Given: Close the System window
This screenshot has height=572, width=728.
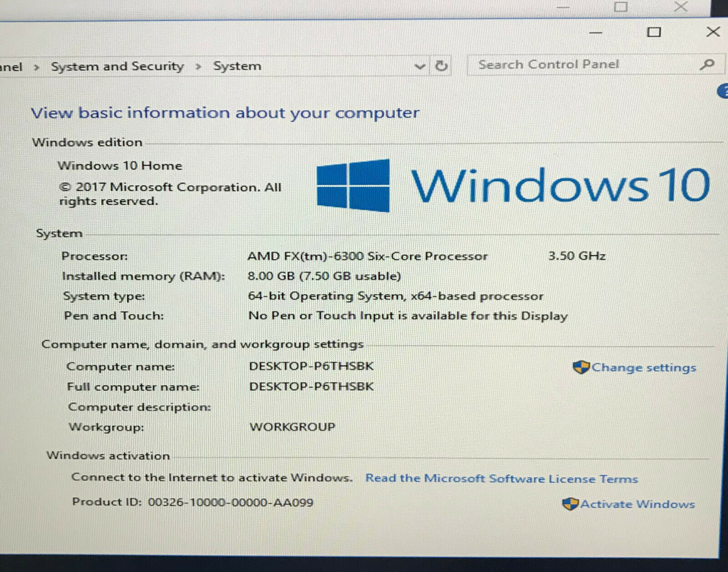Looking at the screenshot, I should (713, 31).
